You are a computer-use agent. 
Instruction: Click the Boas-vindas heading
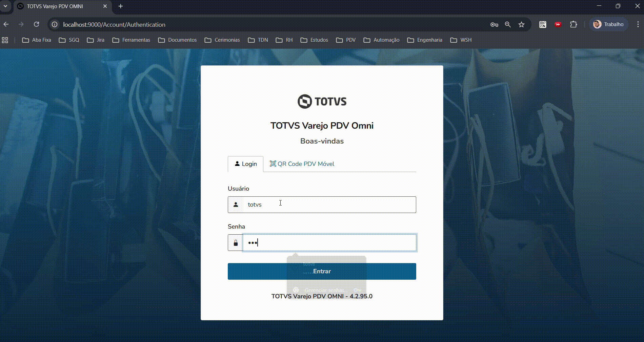(x=322, y=141)
